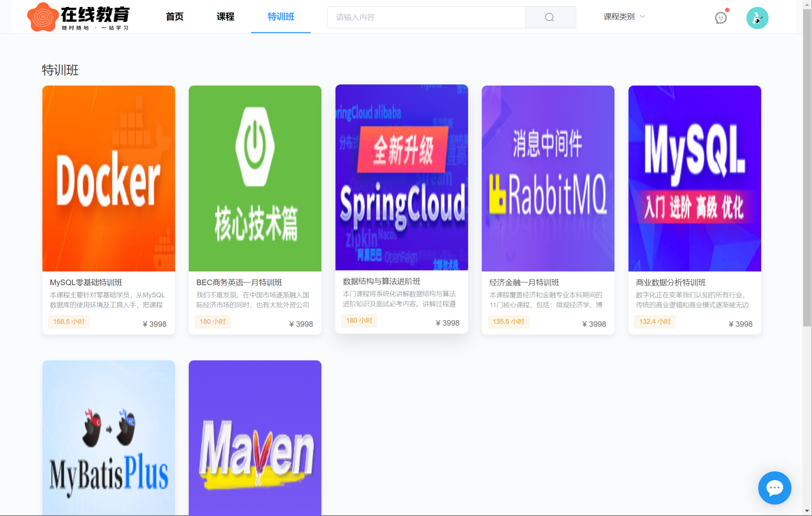
Task: Focus the 请输入内容 search field
Action: 426,17
